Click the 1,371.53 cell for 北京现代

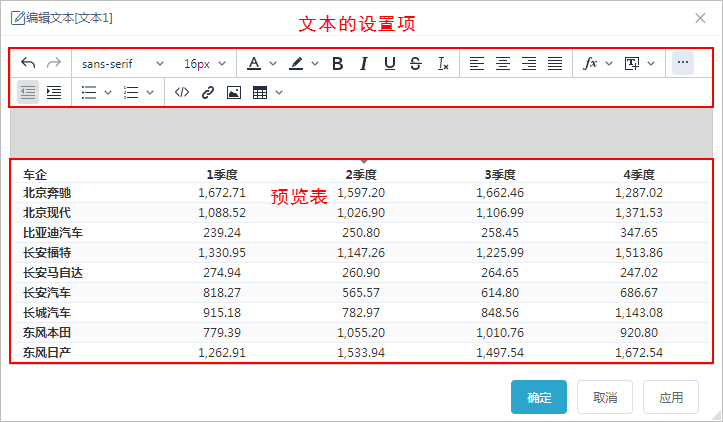click(x=639, y=213)
